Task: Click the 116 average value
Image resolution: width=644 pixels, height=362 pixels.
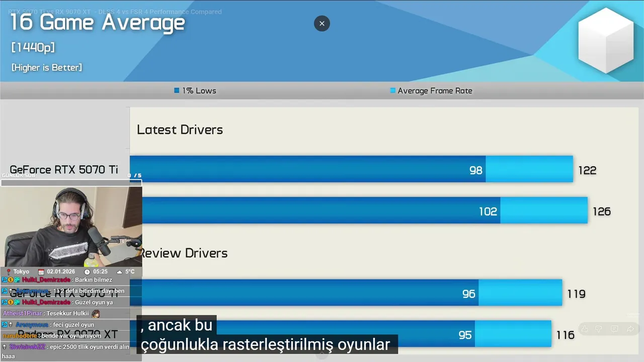Action: click(566, 335)
